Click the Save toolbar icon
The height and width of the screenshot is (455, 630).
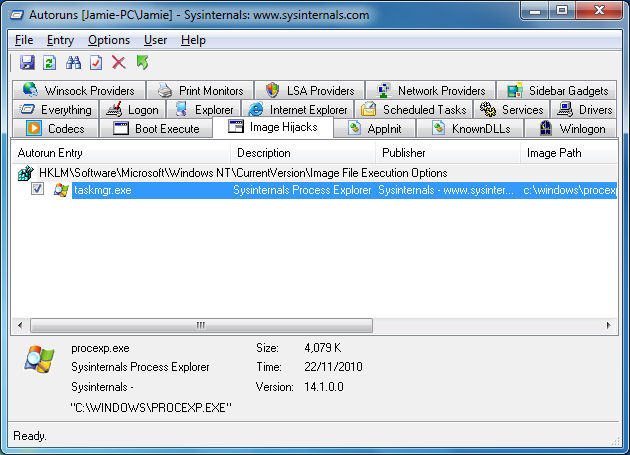pos(27,63)
